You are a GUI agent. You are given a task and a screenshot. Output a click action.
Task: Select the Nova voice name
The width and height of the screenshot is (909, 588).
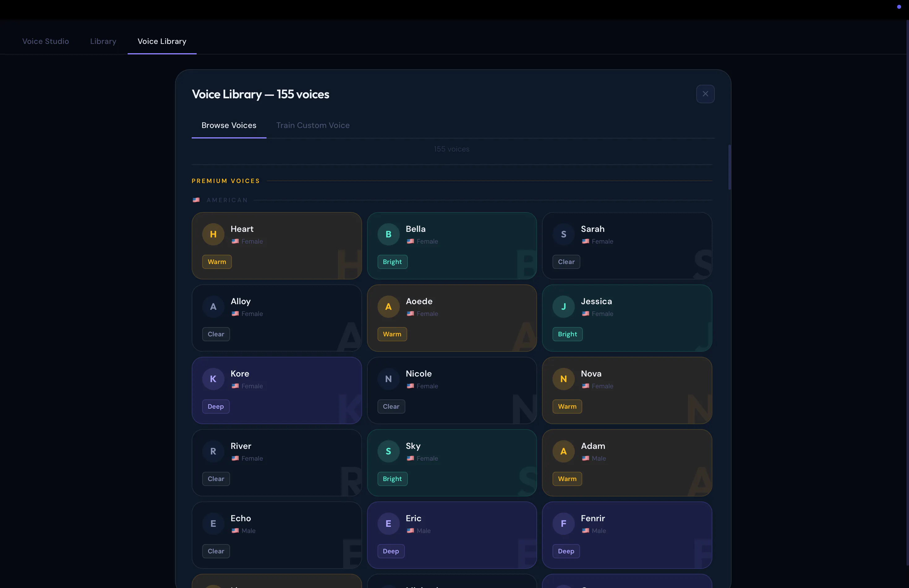(x=591, y=374)
